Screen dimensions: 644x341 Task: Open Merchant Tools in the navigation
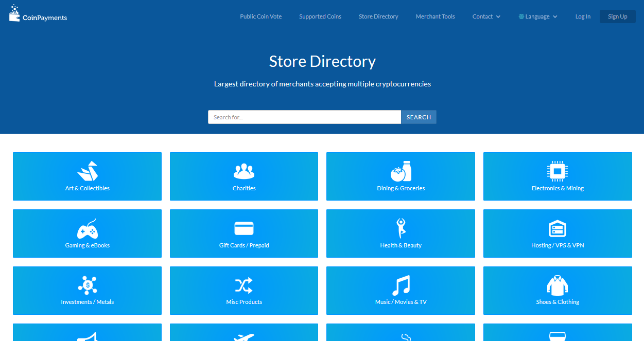tap(436, 16)
